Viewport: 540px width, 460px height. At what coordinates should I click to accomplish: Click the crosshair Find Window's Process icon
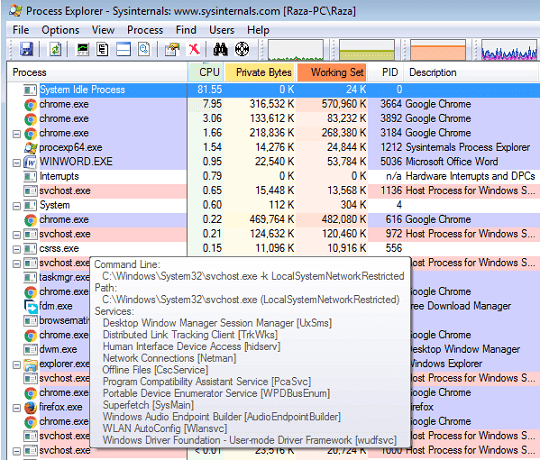pos(242,49)
